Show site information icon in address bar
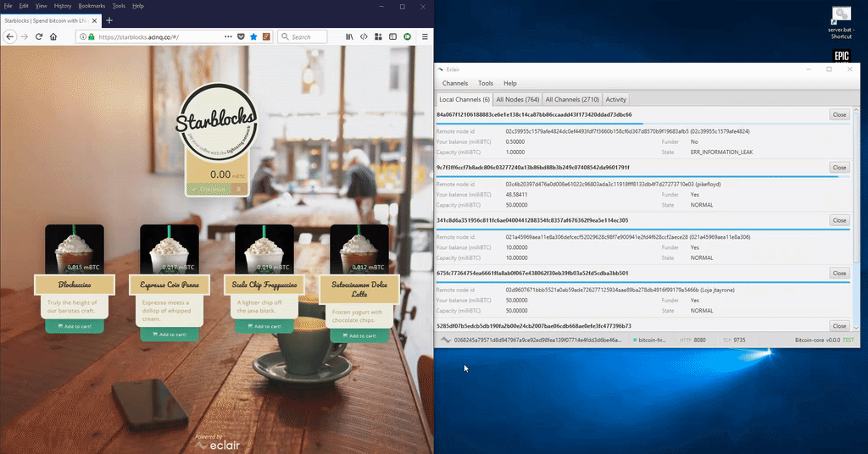868x454 pixels. click(83, 36)
